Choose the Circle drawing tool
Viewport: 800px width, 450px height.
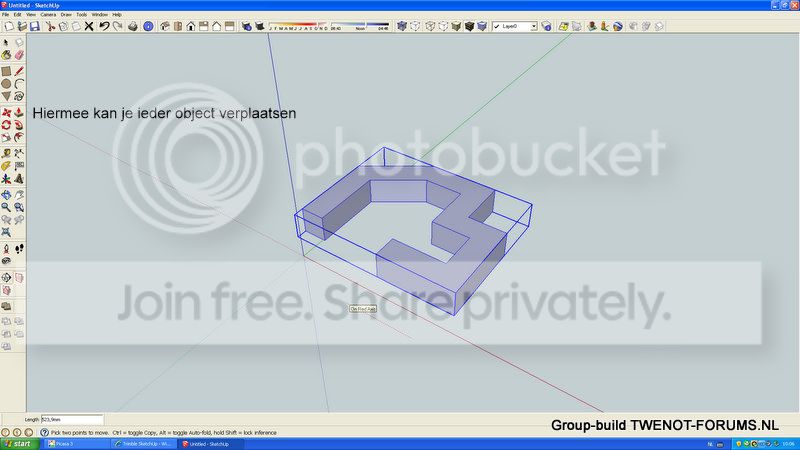pos(6,84)
